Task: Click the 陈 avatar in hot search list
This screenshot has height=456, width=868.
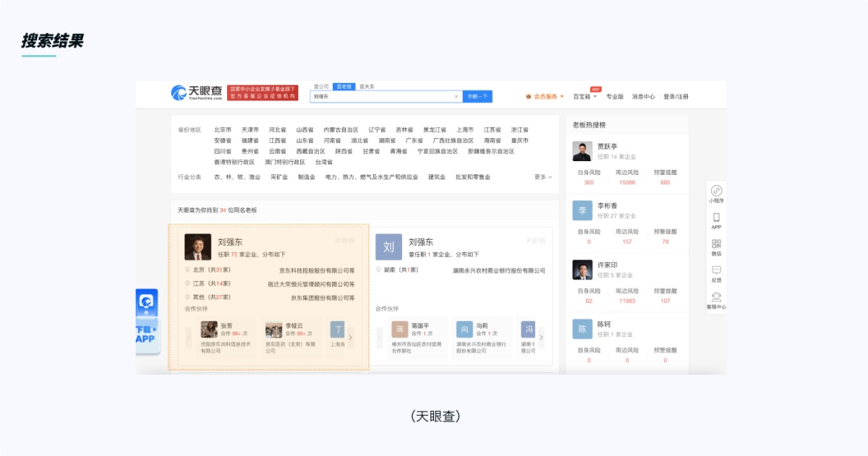Action: (582, 329)
